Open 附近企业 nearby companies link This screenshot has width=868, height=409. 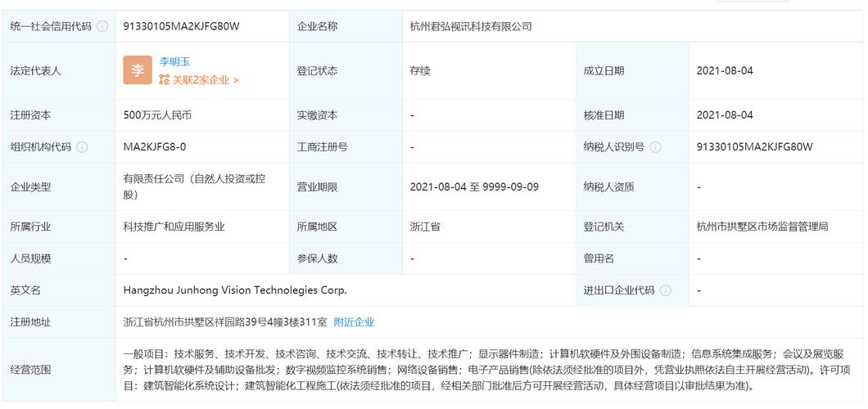click(x=355, y=321)
